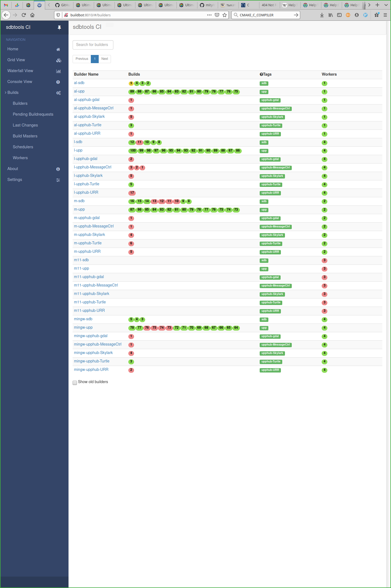
Task: Click the Waterfall View chart icon
Action: (58, 71)
